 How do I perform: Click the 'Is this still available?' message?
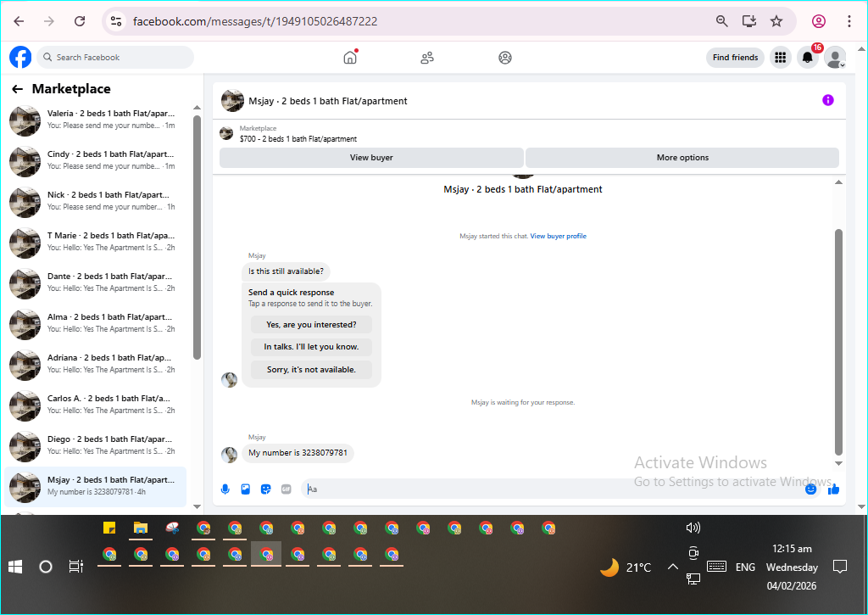point(286,271)
